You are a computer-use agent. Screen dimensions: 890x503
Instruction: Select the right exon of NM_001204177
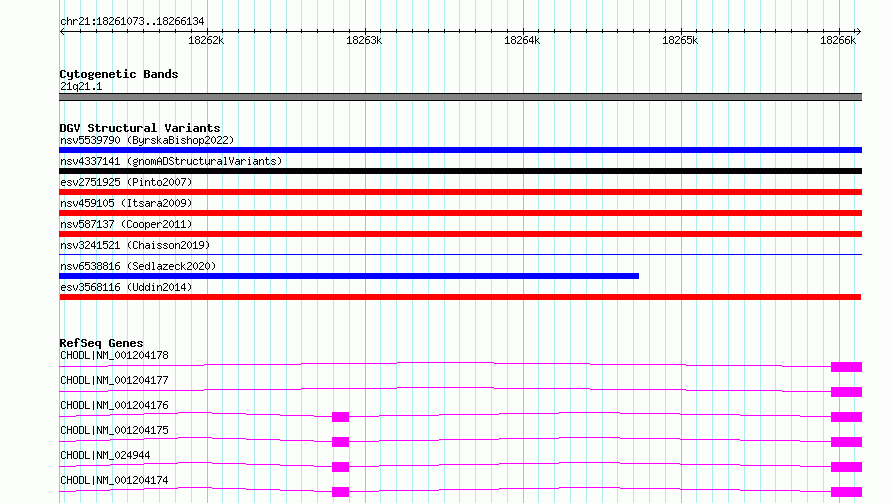[x=846, y=392]
